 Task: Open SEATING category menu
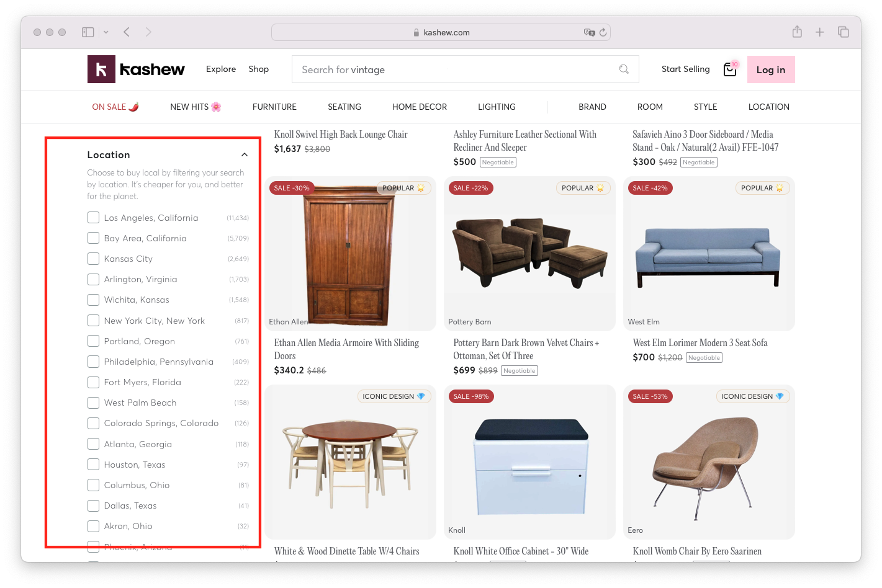point(344,107)
